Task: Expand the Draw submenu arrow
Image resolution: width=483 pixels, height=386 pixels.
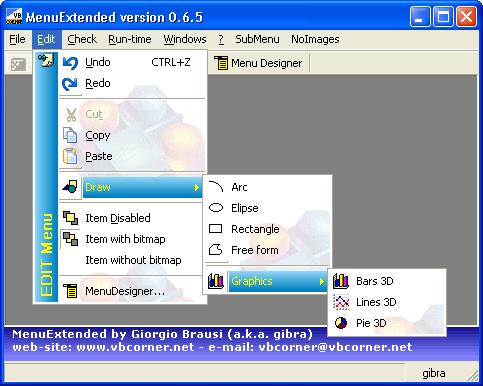Action: [197, 187]
